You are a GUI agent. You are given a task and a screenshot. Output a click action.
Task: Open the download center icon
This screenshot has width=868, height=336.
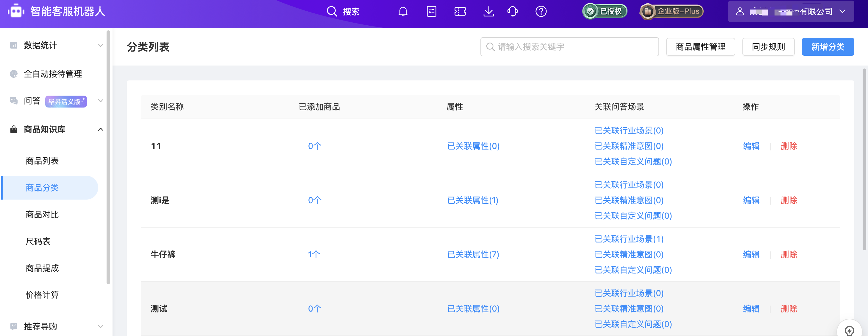click(488, 12)
